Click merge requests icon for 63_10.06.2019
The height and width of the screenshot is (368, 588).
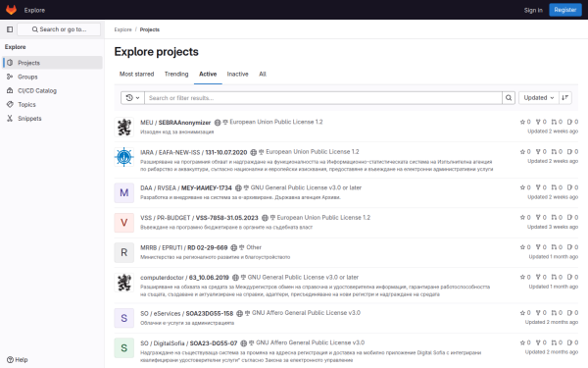[x=554, y=277]
